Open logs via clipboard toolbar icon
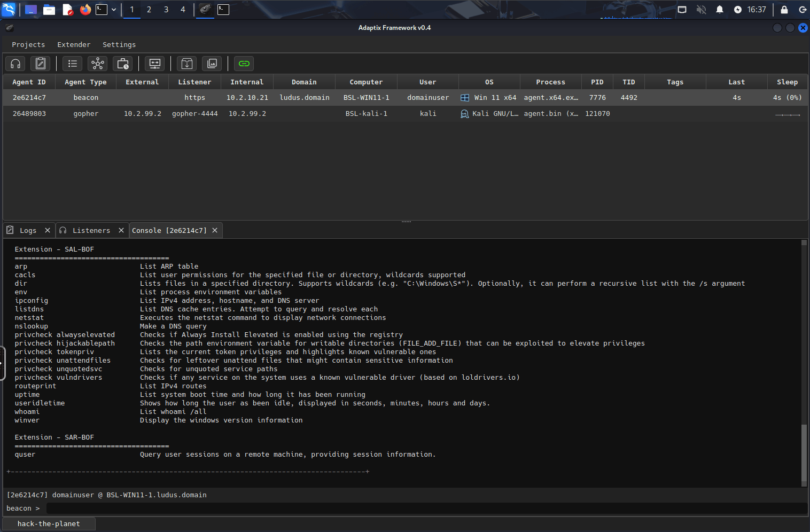This screenshot has height=532, width=810. click(41, 64)
